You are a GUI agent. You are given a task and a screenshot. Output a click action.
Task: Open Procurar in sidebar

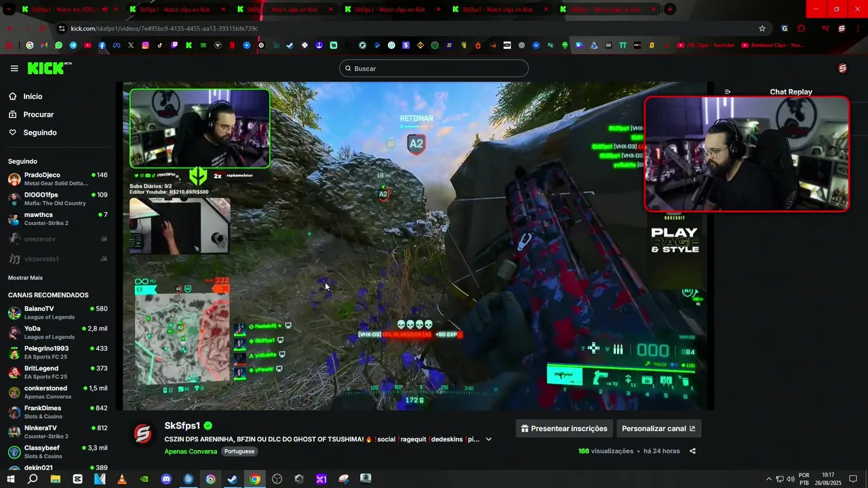click(x=38, y=115)
